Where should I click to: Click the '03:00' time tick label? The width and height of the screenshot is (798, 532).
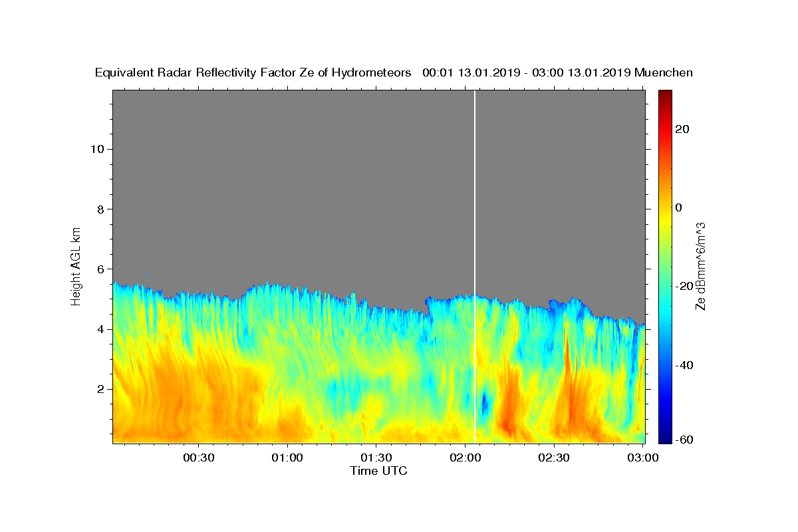642,458
